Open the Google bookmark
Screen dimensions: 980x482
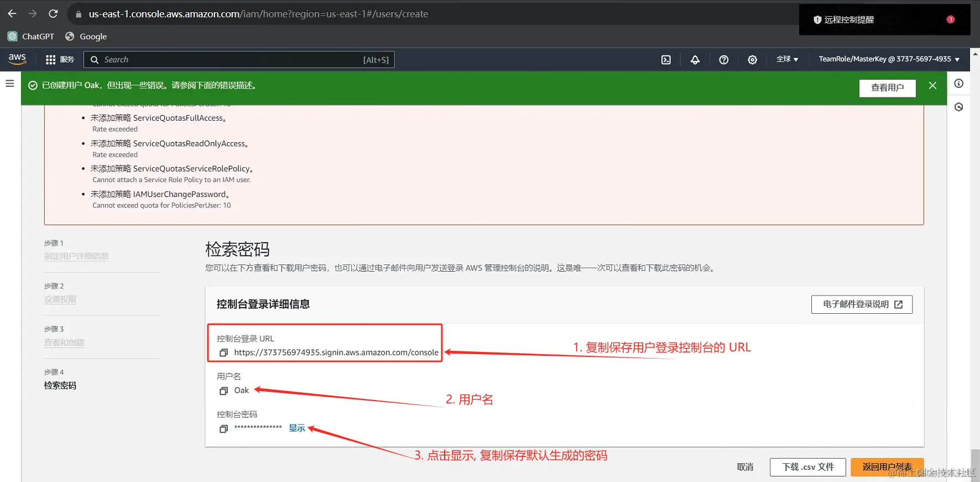click(86, 37)
